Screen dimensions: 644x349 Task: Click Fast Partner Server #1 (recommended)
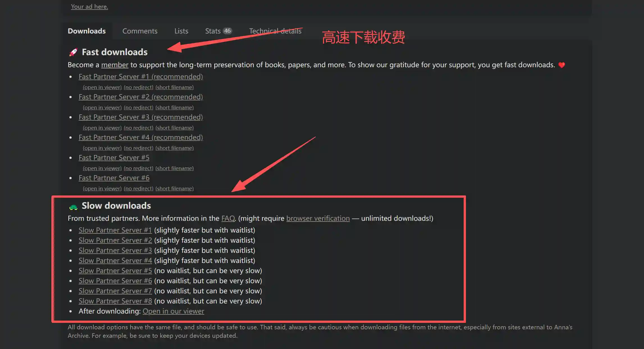141,76
